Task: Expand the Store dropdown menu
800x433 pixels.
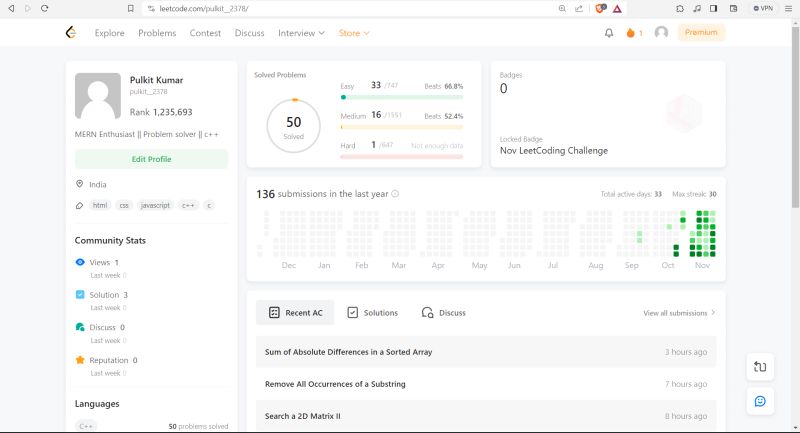Action: click(x=354, y=33)
